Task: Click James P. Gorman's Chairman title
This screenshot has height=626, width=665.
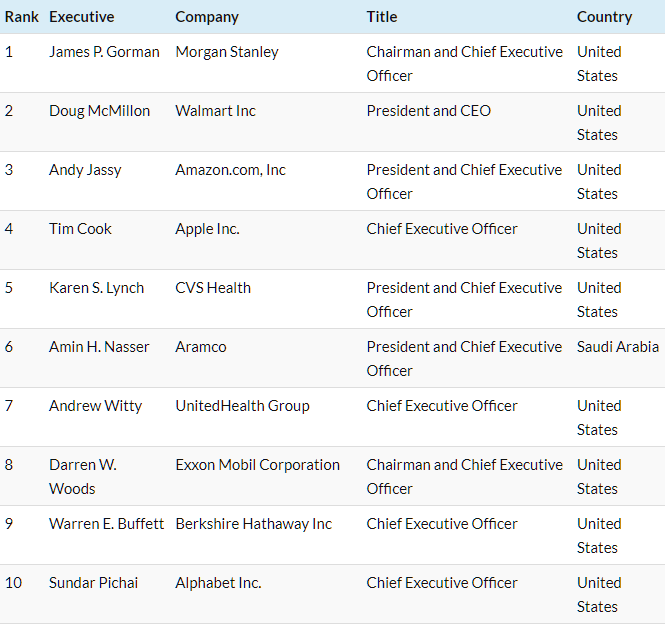Action: pos(465,64)
